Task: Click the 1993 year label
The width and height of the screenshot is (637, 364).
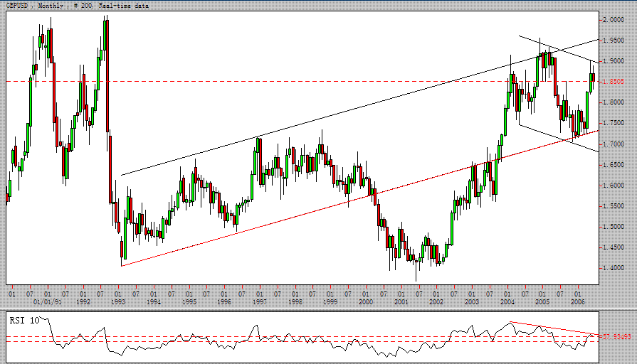Action: coord(118,302)
